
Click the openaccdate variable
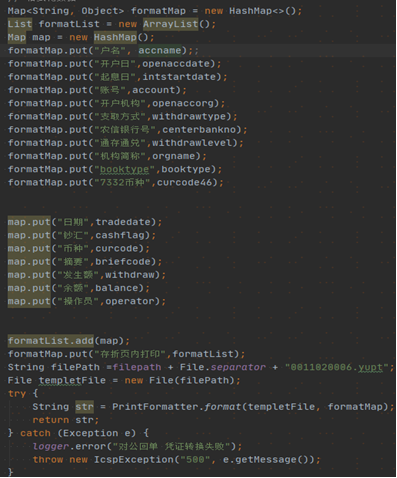177,64
